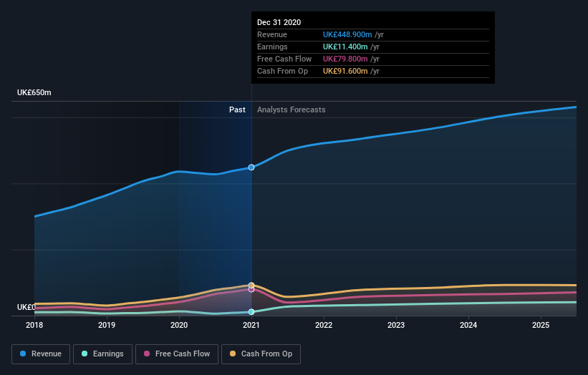Click the 2022 x-axis label
Image resolution: width=588 pixels, height=375 pixels.
tap(324, 325)
